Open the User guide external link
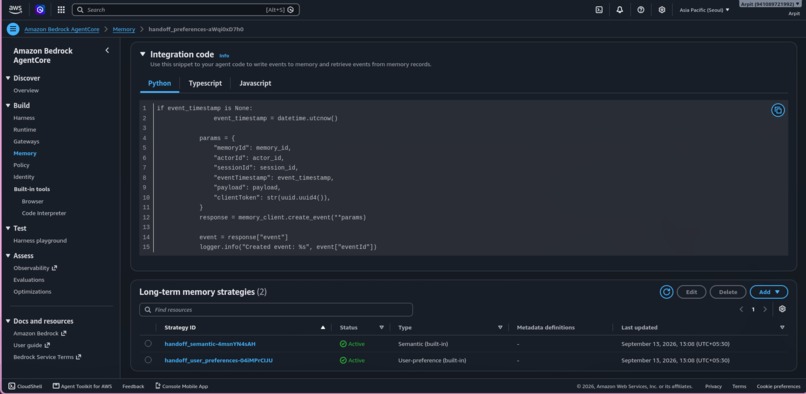The image size is (806, 394). point(31,345)
